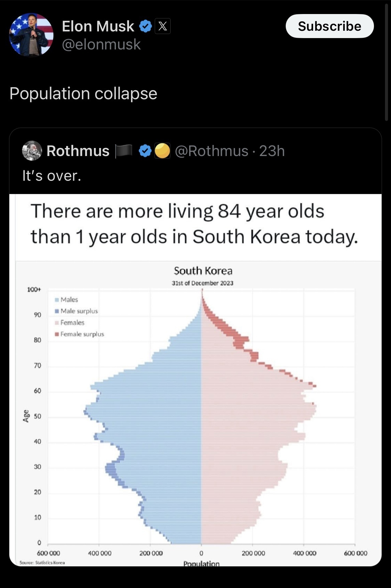Click the Females legend color swatch
Image resolution: width=391 pixels, height=588 pixels.
(57, 323)
